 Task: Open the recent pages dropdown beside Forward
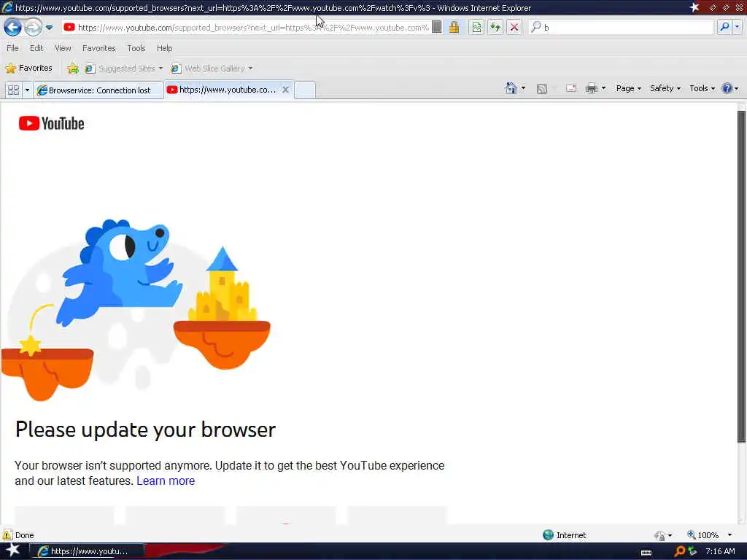click(x=49, y=28)
